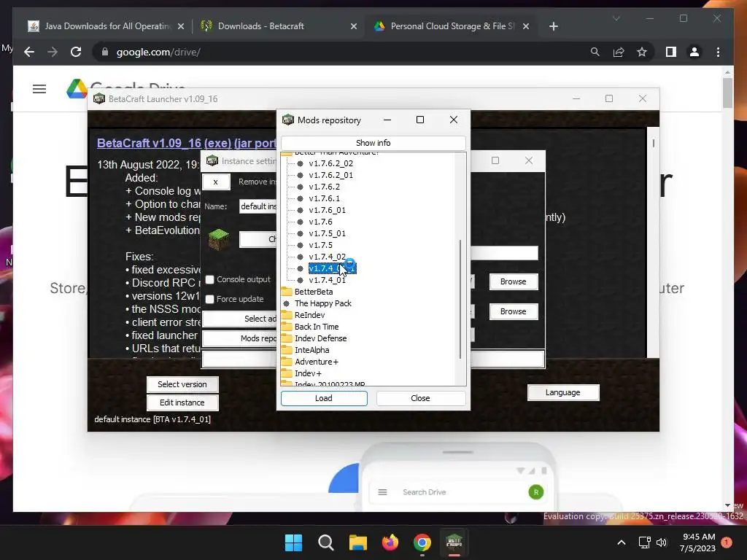Select version v1.7.5 in the tree
Screen dimensions: 747x560
click(320, 245)
